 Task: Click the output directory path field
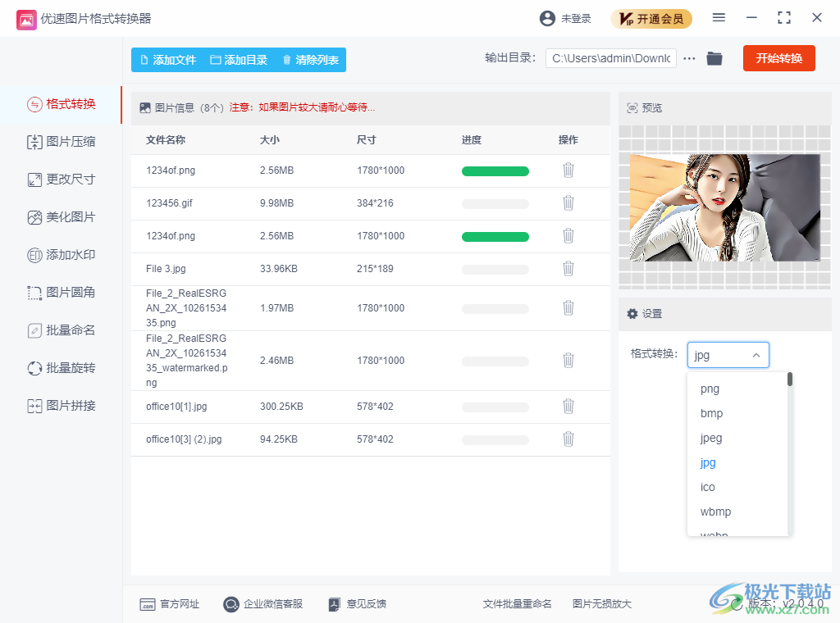(611, 58)
